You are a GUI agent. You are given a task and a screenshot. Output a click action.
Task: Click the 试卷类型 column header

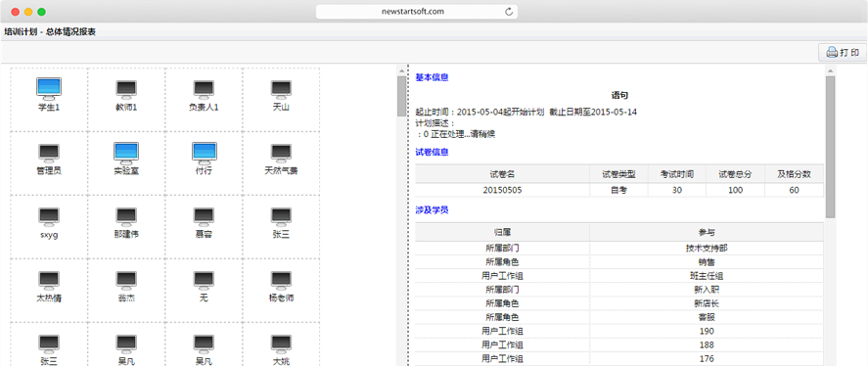[618, 174]
